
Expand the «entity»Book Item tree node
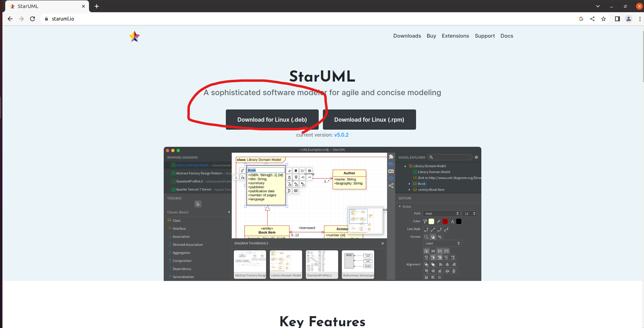(409, 190)
